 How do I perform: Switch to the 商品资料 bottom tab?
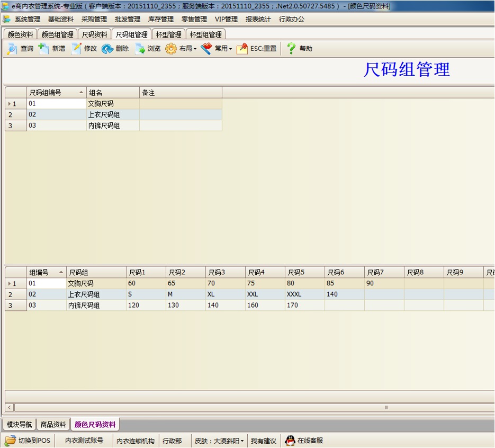(53, 425)
